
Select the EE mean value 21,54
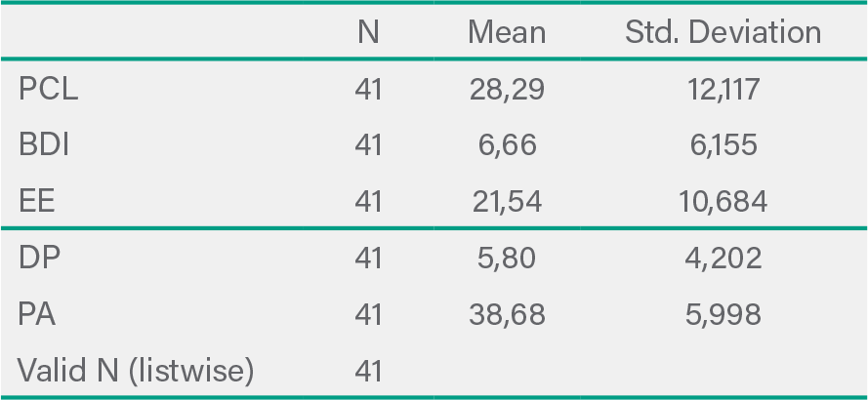507,202
